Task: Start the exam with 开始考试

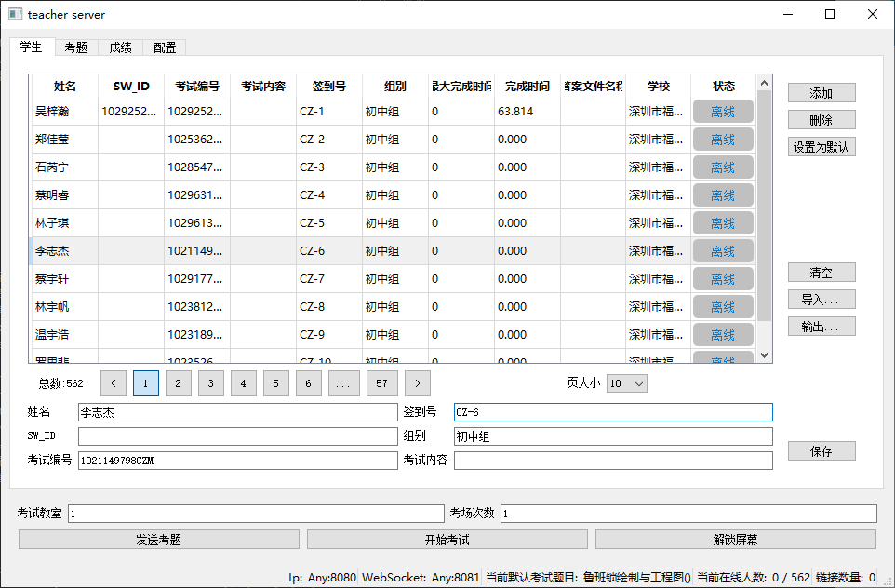Action: pos(447,540)
